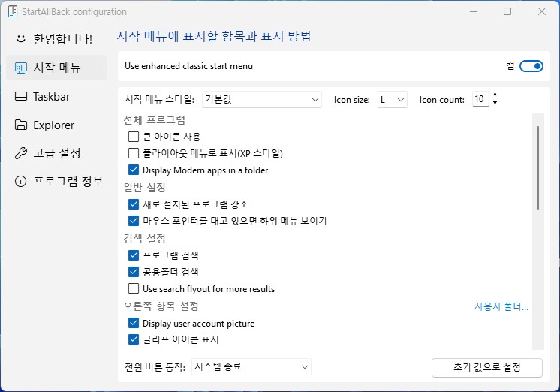Toggle 마우스 포인터를 대고 있으면 하위 메뉴 보이기
Viewport: 560px width, 392px height.
(x=133, y=221)
